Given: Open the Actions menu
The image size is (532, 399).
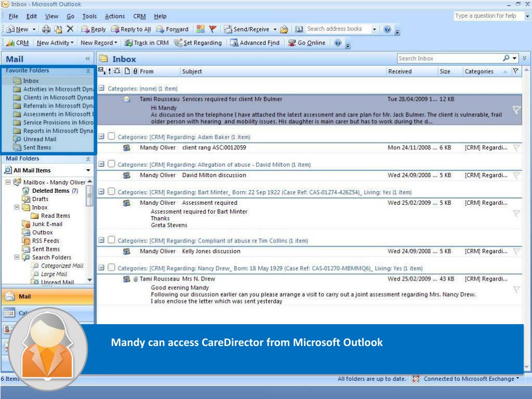Looking at the screenshot, I should pos(115,16).
